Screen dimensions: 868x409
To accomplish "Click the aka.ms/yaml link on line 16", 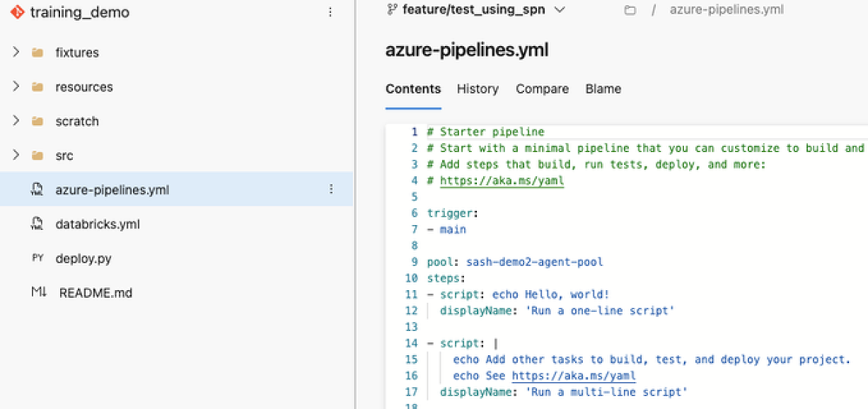I will coord(573,376).
